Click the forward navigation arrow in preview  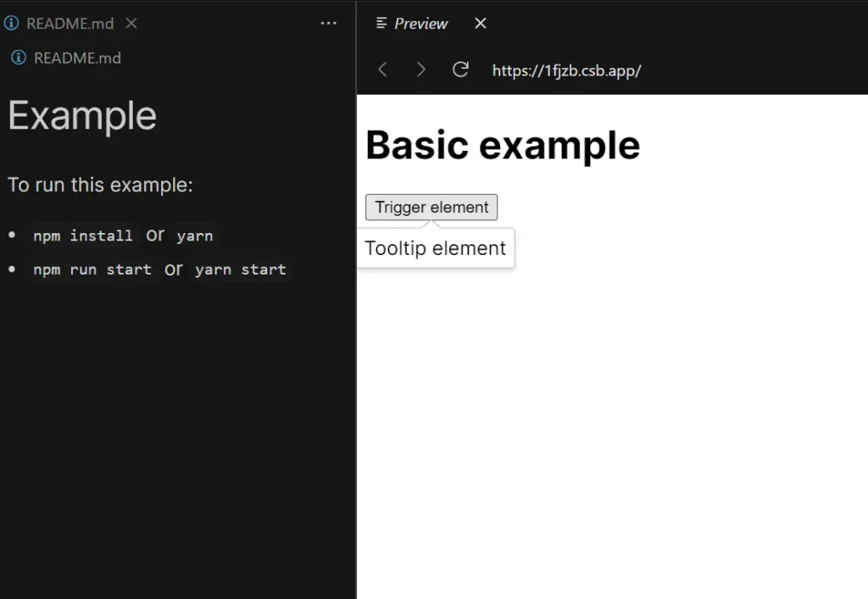point(421,69)
